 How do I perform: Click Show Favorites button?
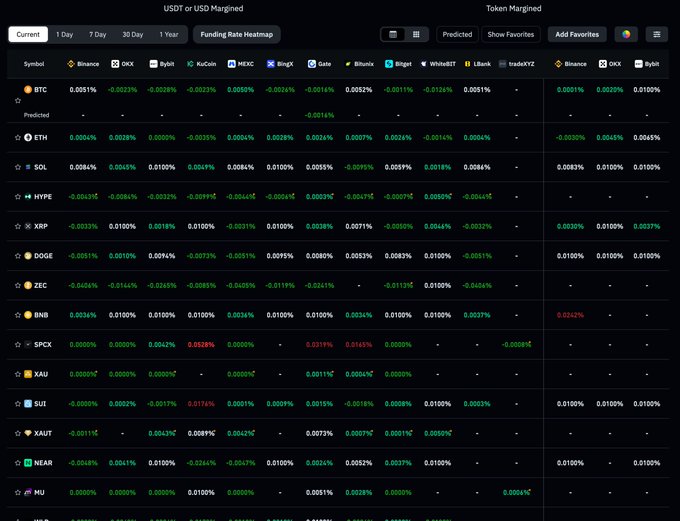[x=511, y=34]
